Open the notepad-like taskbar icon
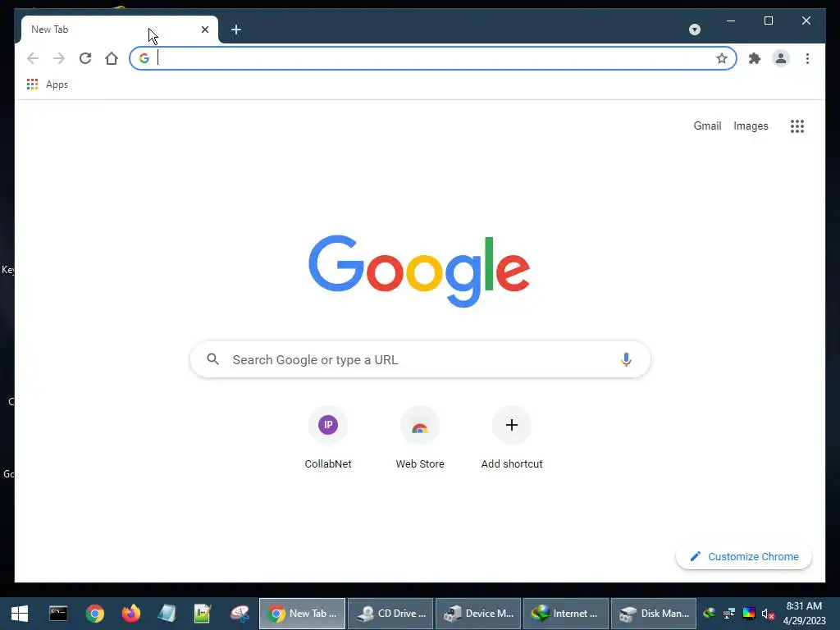The image size is (840, 630). tap(167, 614)
